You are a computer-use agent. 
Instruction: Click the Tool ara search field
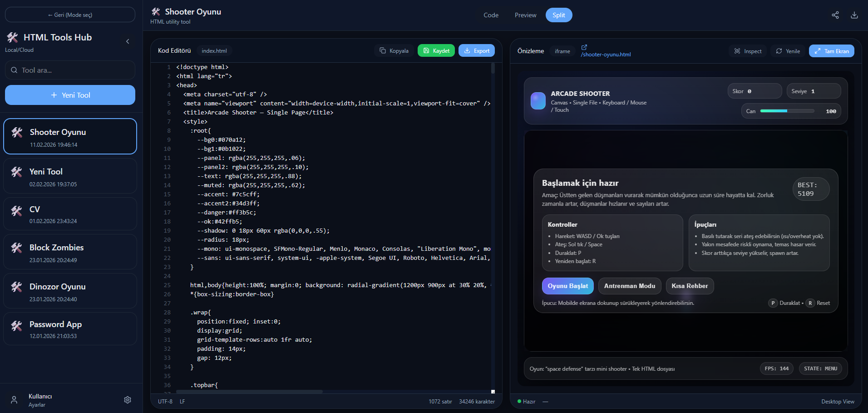click(x=70, y=70)
